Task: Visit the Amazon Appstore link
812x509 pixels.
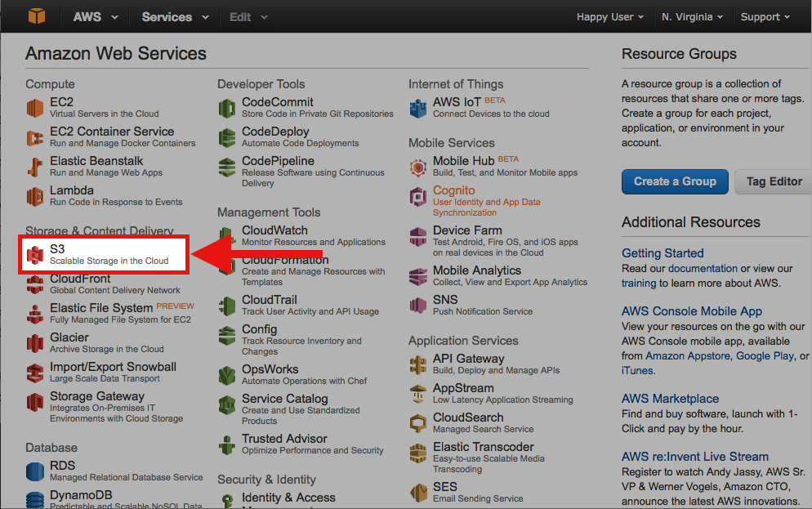Action: point(688,355)
